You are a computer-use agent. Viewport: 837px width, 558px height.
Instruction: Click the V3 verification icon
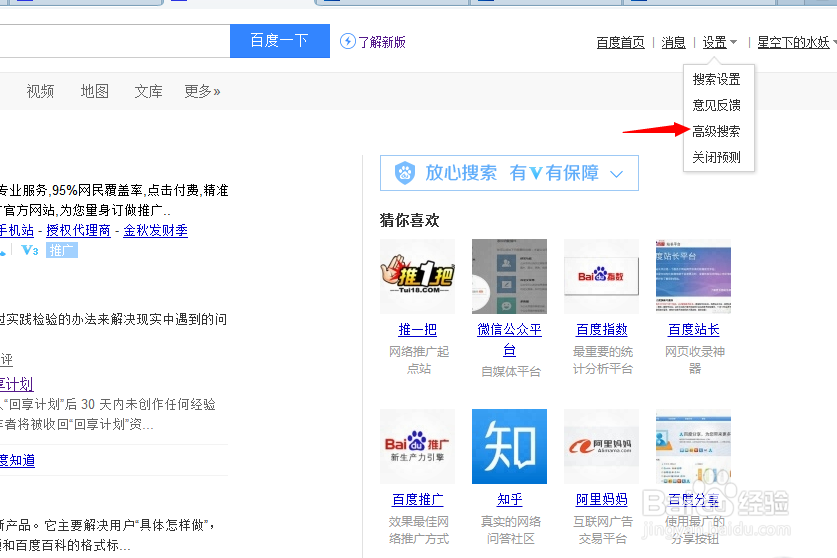click(x=29, y=250)
